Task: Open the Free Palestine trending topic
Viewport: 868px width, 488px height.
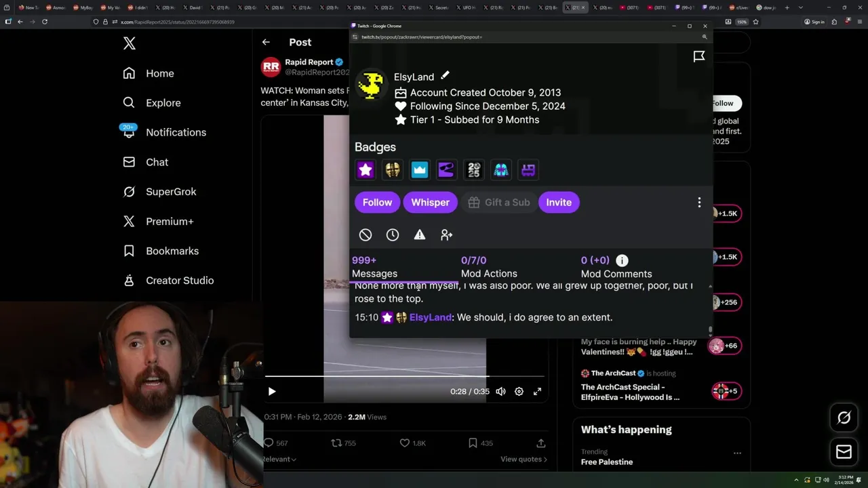Action: tap(607, 462)
